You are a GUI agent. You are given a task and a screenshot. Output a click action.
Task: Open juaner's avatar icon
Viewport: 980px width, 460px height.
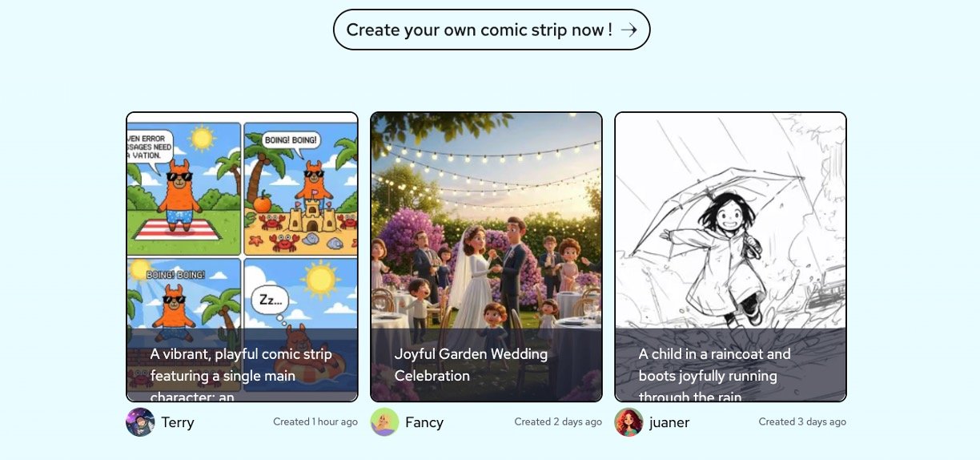[x=629, y=422]
